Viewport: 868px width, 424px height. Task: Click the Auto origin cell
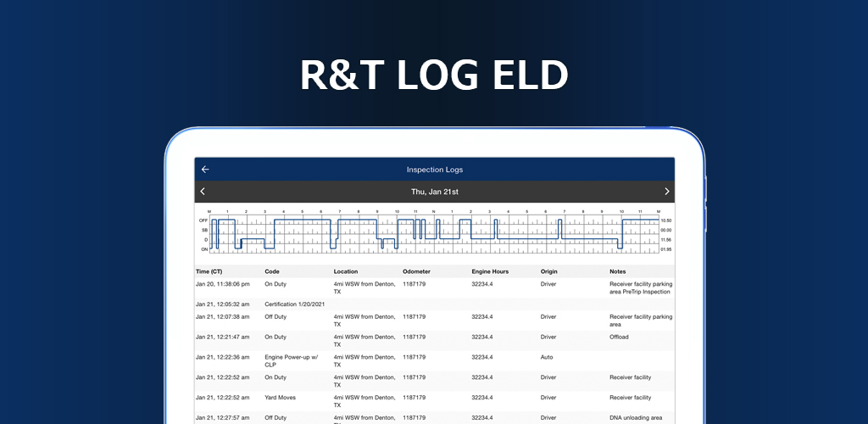coord(547,357)
